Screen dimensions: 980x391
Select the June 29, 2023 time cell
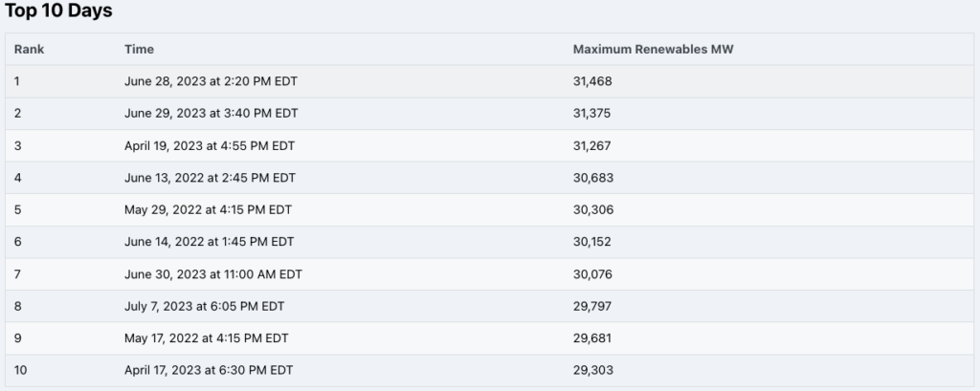(212, 113)
